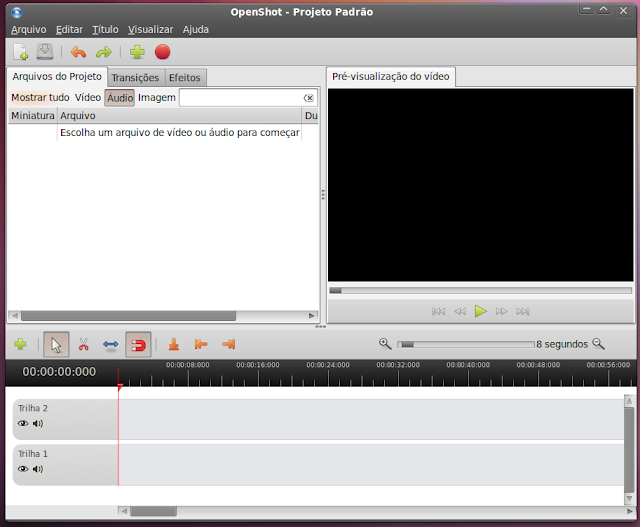Click the '8 segundos' zoom label
Image resolution: width=640 pixels, height=527 pixels.
(562, 344)
